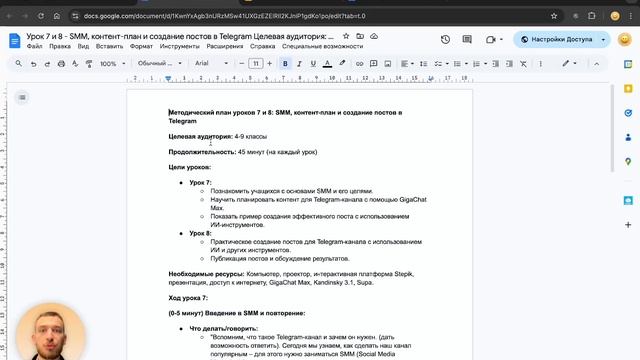Decrease the font size
This screenshot has width=640, height=360.
[x=242, y=64]
